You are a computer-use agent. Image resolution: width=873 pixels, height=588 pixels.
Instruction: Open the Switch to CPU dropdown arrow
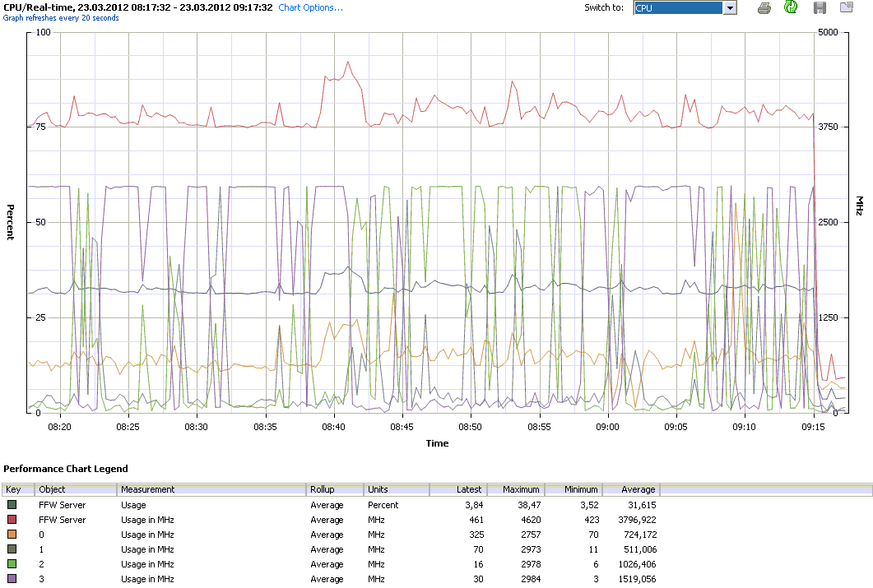tap(729, 8)
